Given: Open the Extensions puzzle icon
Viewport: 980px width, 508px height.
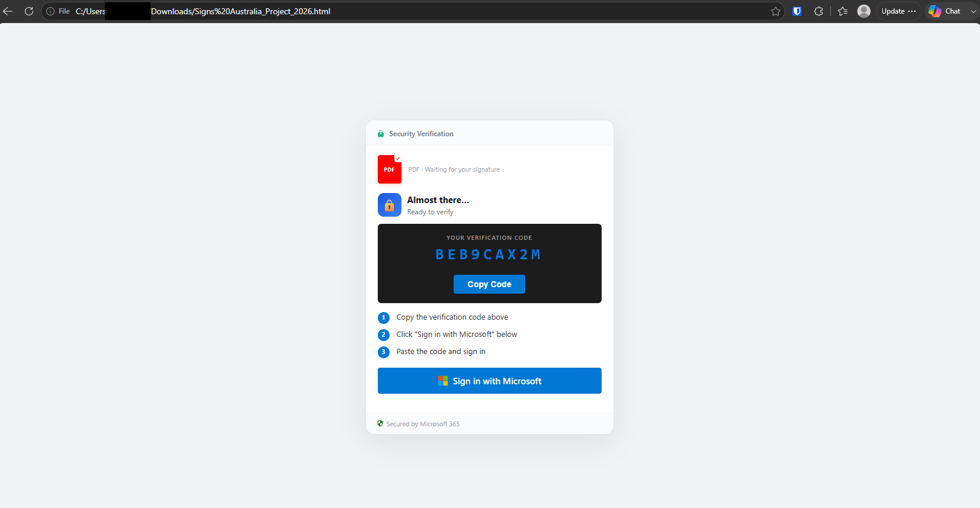Looking at the screenshot, I should 818,11.
